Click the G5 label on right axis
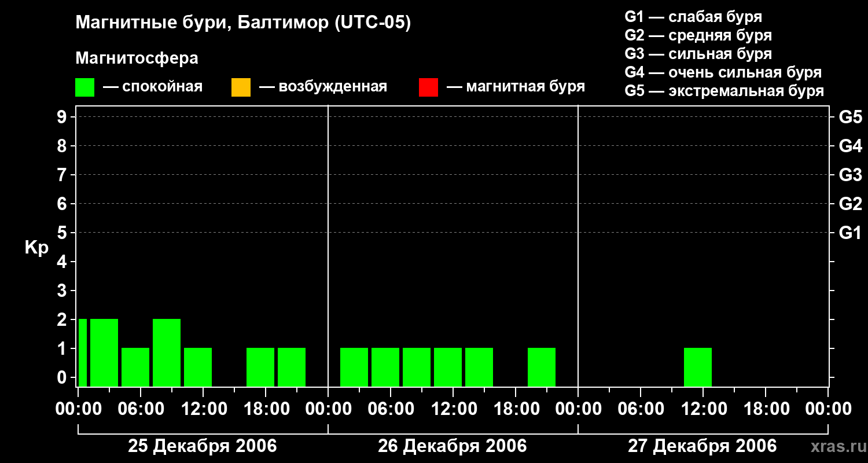This screenshot has height=463, width=868. click(851, 117)
